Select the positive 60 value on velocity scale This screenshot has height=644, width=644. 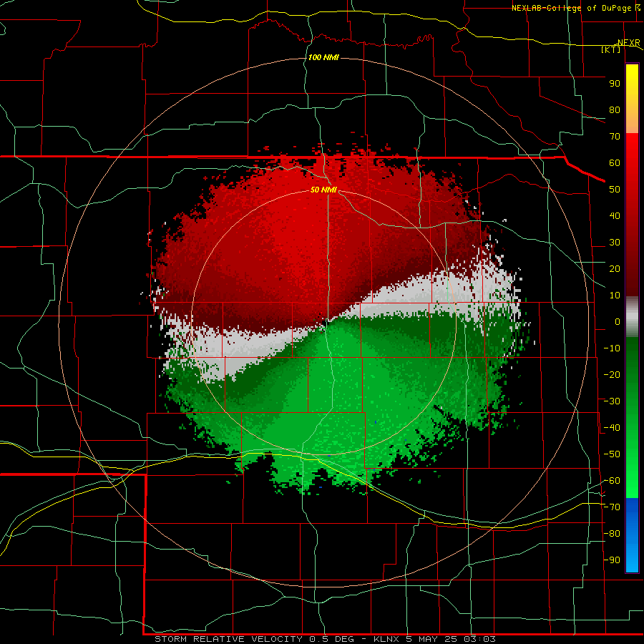[615, 162]
